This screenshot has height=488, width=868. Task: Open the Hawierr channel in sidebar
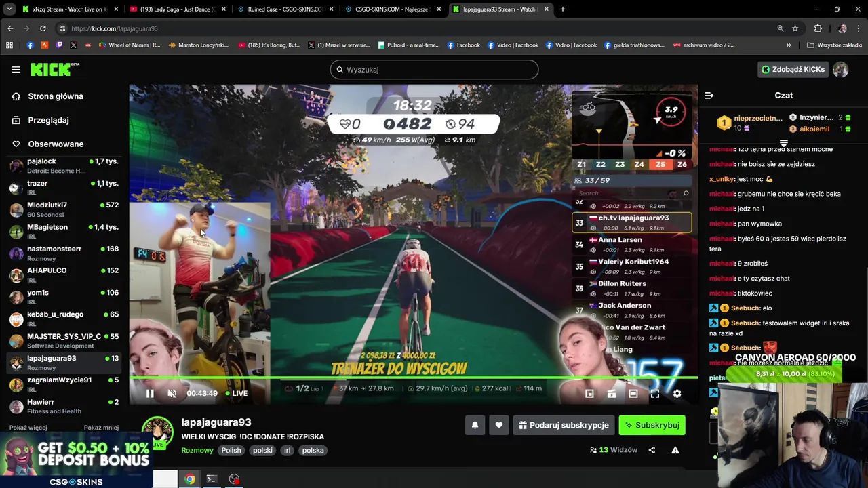pos(64,407)
